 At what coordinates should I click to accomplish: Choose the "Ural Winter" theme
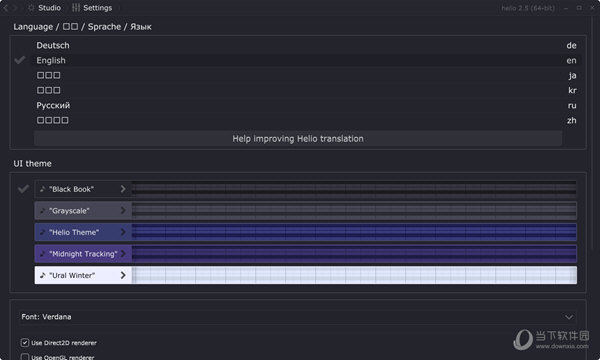click(306, 275)
